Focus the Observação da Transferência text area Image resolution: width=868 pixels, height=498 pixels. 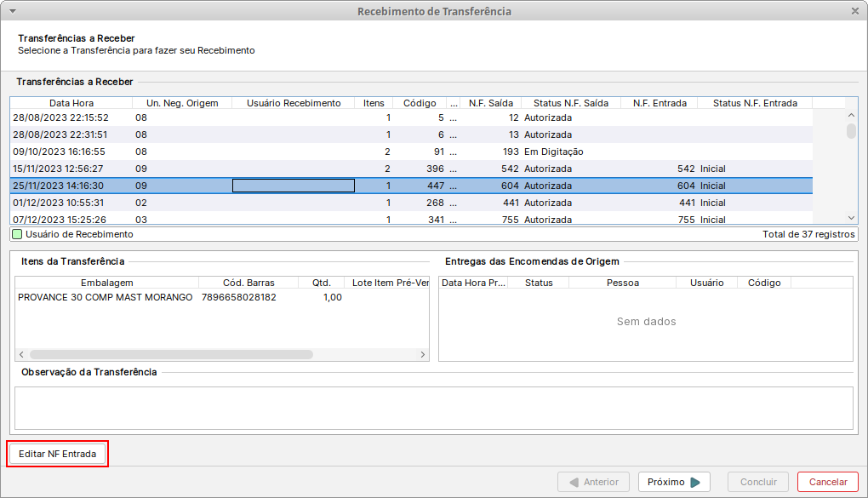[433, 407]
